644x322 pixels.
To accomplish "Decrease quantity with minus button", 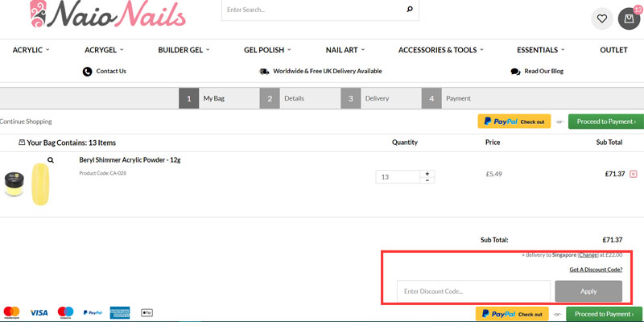I will point(427,180).
